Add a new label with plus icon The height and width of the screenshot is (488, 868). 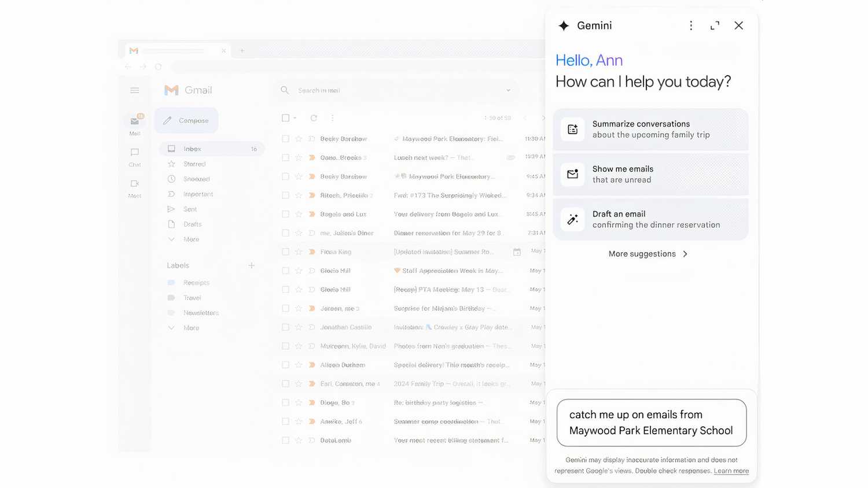[x=252, y=265]
